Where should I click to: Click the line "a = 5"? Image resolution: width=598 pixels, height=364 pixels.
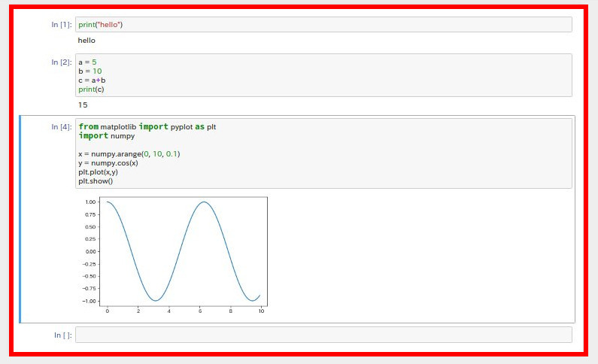coord(87,62)
